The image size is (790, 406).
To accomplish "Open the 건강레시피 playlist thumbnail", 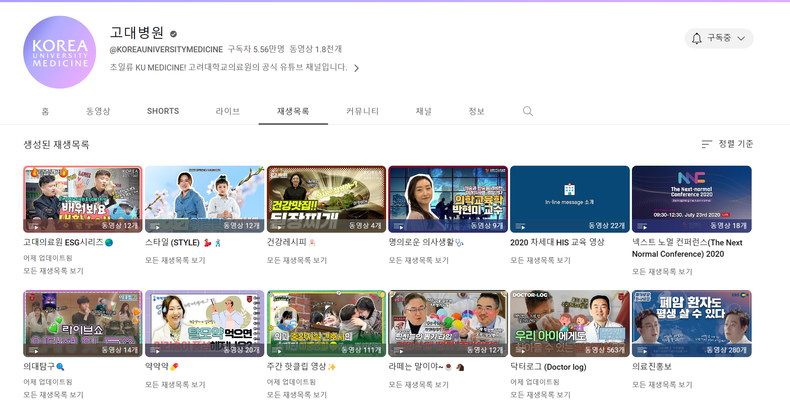I will pos(326,199).
